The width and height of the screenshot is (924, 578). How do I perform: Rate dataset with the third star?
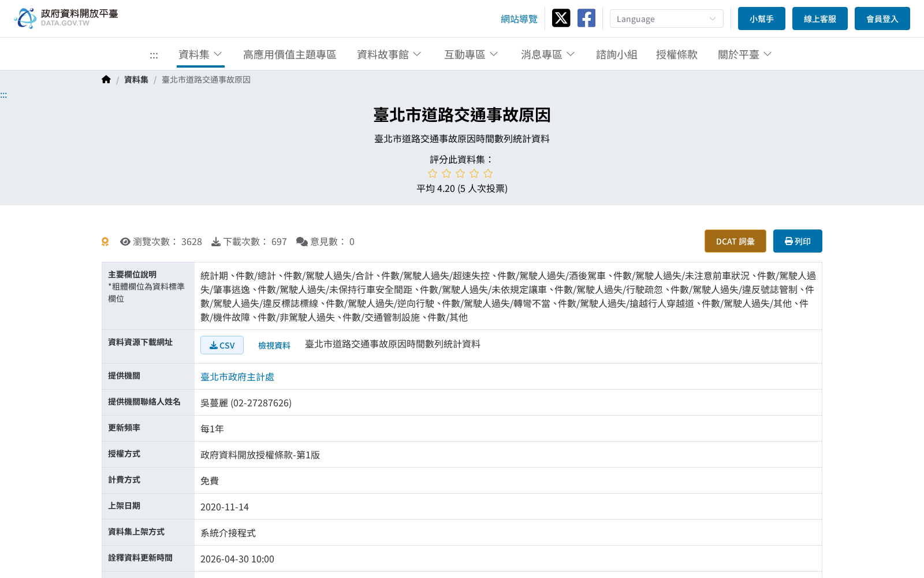click(x=460, y=173)
